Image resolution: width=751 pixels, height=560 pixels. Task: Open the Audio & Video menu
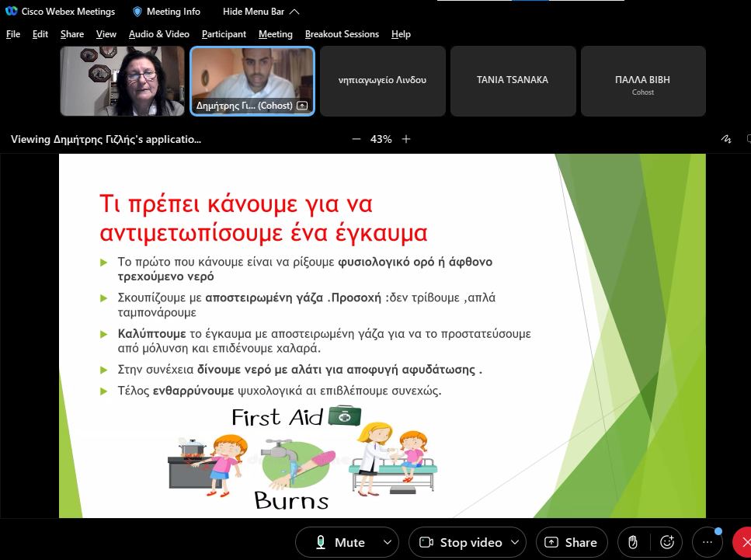coord(158,34)
